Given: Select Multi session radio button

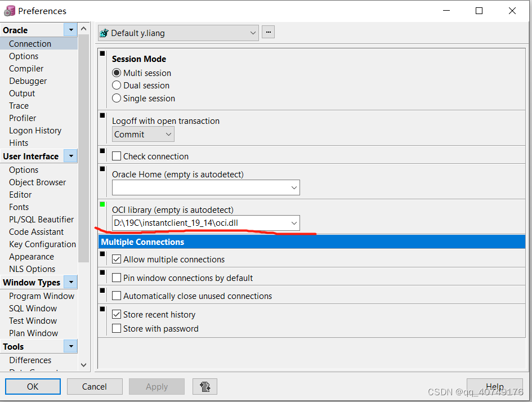Looking at the screenshot, I should pos(117,73).
